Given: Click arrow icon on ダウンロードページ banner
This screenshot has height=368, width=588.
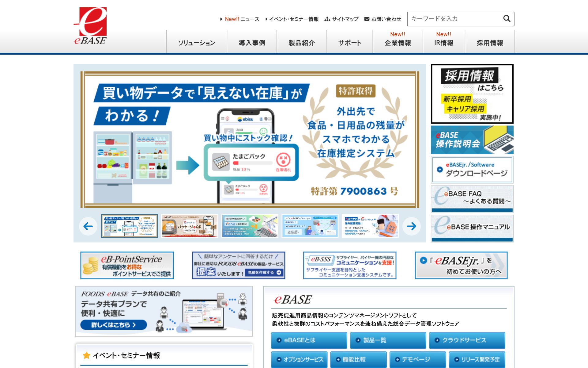Looking at the screenshot, I should [x=440, y=169].
